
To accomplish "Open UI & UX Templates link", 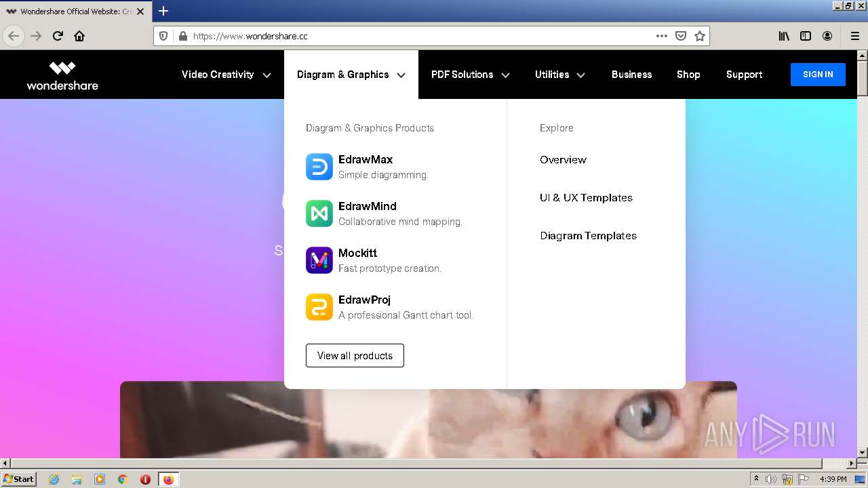I will coord(586,198).
